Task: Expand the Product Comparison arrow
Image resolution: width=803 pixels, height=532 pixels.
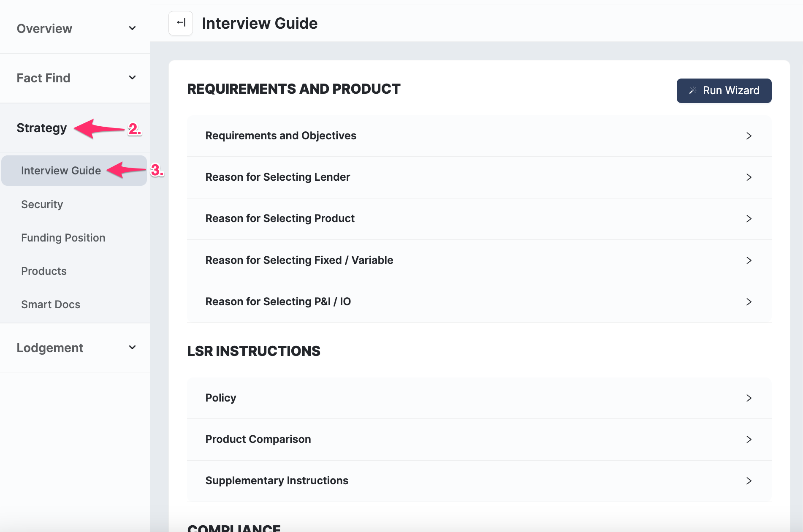Action: click(749, 440)
